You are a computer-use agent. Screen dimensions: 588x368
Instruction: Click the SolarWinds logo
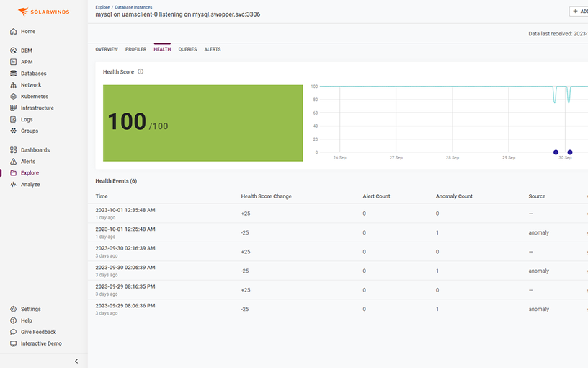[43, 12]
